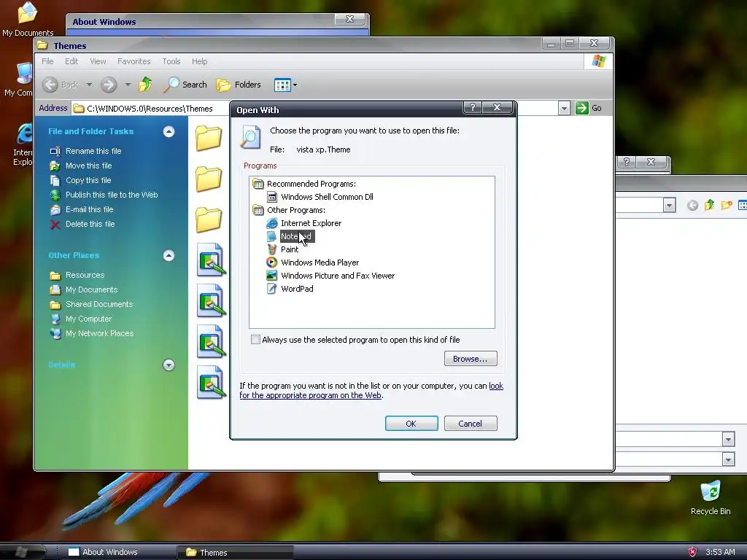Open the Recycle Bin desktop icon

[711, 497]
